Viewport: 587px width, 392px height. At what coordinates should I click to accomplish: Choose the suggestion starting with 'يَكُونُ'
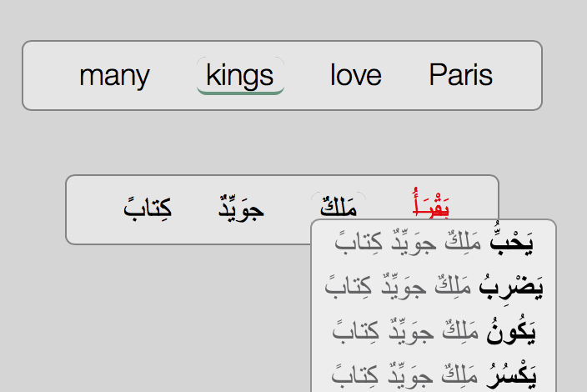coord(434,331)
